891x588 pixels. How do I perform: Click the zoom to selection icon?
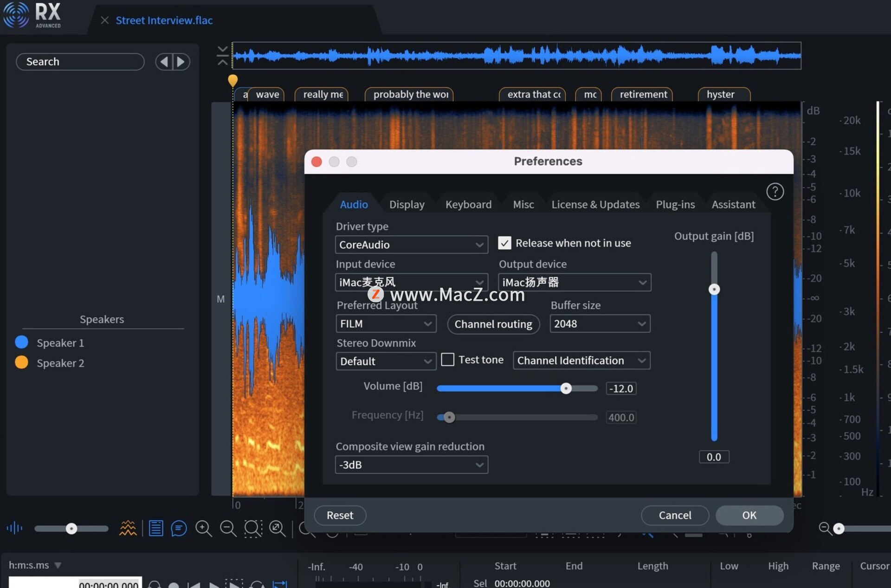253,528
